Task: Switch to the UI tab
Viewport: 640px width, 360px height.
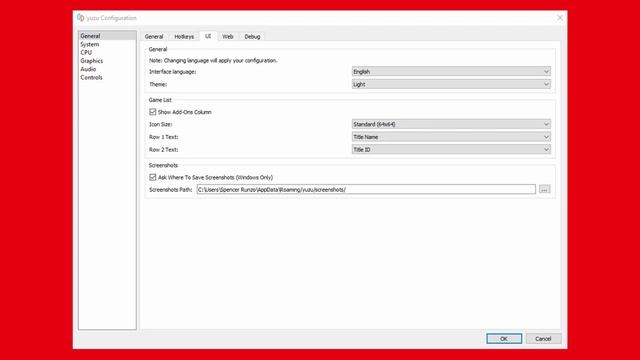Action: [208, 36]
